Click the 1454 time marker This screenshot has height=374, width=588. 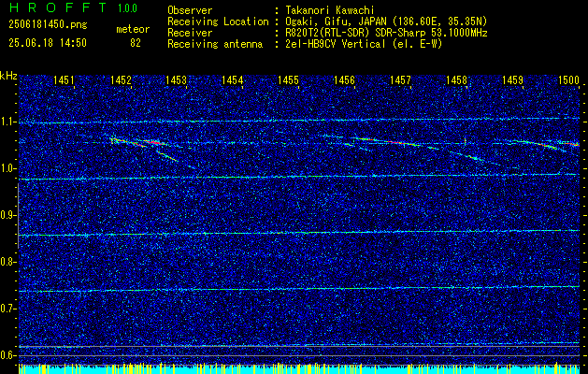[233, 79]
